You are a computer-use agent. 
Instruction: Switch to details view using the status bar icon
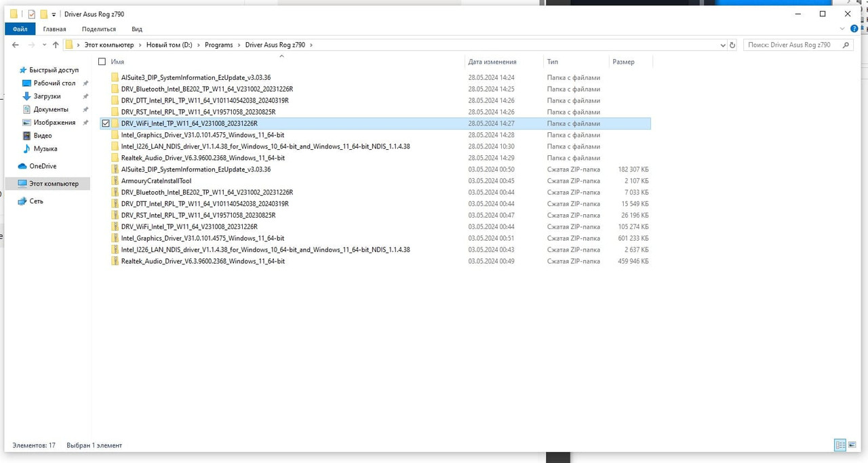click(x=841, y=445)
